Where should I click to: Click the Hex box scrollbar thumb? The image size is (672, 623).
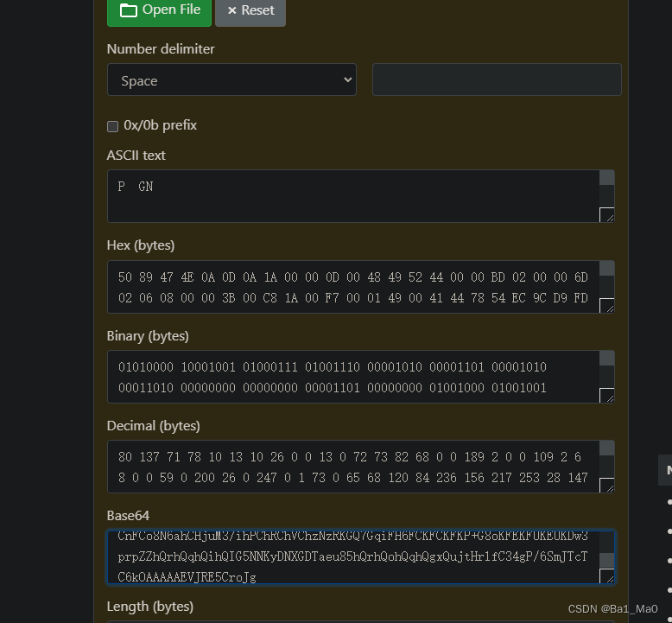(x=607, y=269)
